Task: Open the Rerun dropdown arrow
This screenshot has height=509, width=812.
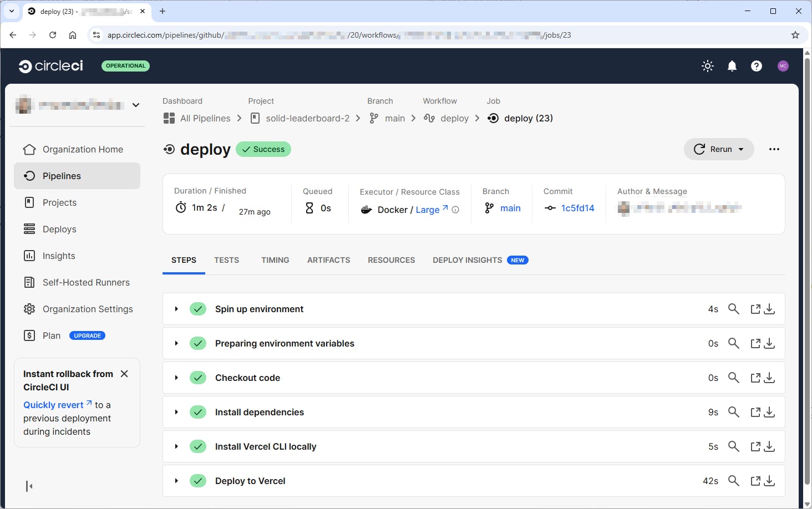Action: pos(742,149)
